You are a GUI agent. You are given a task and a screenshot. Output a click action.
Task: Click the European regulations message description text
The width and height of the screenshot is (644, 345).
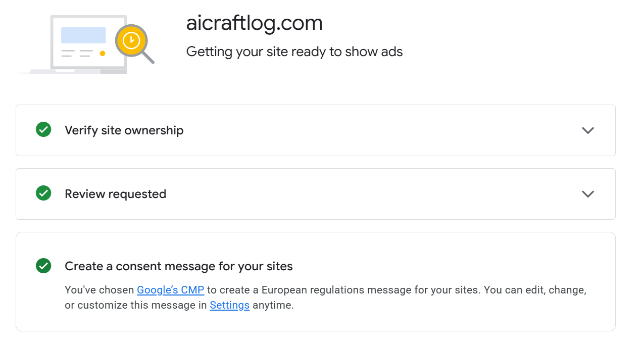click(354, 290)
